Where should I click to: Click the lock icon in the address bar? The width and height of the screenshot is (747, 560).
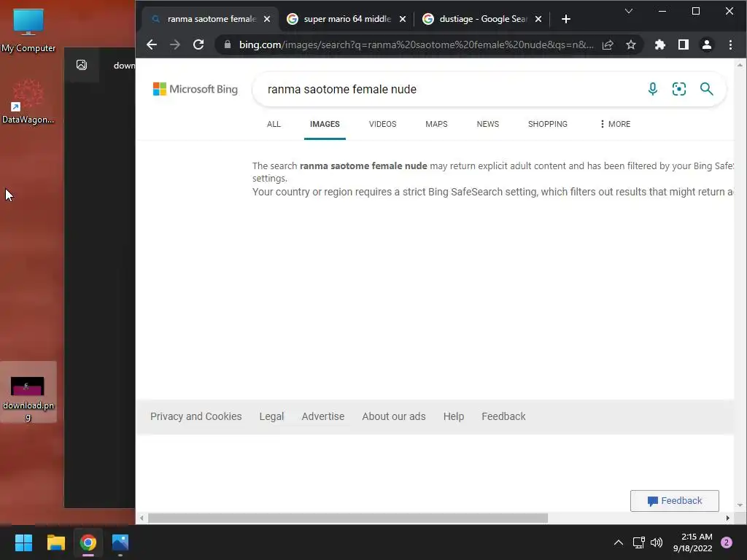[228, 44]
